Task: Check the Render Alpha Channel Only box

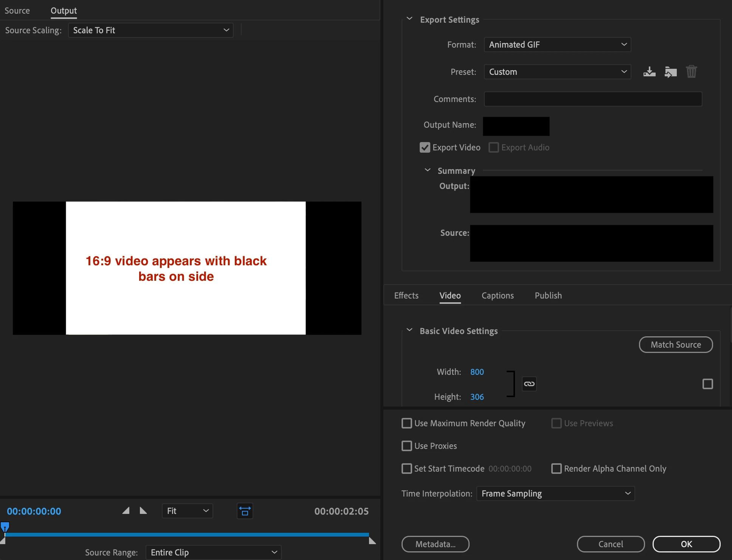Action: (556, 469)
